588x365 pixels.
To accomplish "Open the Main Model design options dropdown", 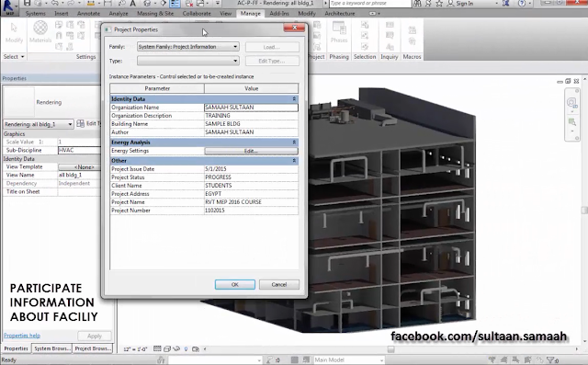I will (349, 360).
